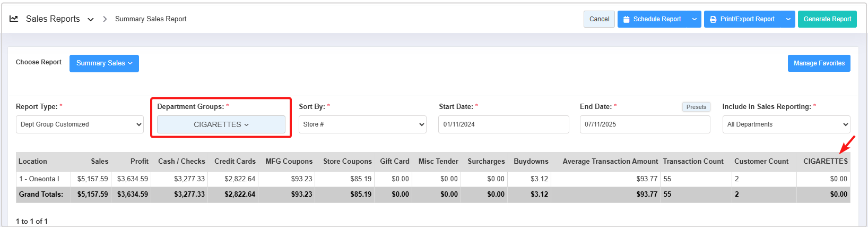
Task: Open the date Presets button
Action: coord(696,107)
